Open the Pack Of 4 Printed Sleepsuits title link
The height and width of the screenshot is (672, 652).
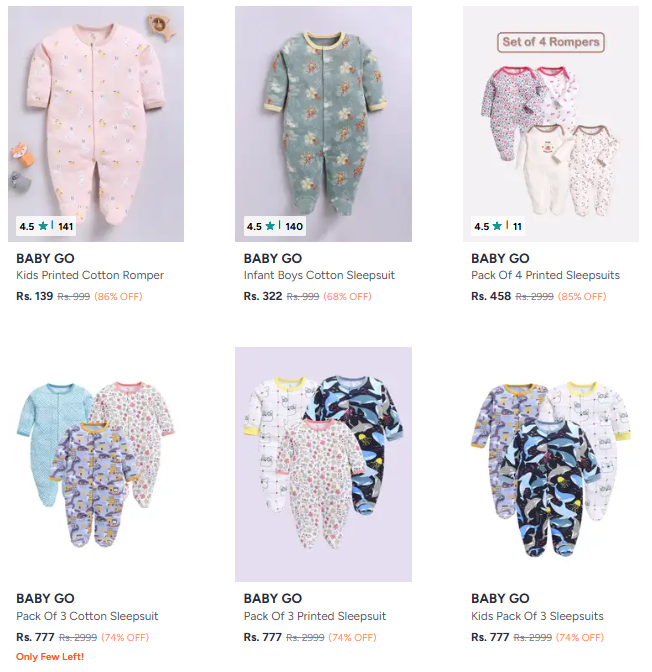point(545,275)
